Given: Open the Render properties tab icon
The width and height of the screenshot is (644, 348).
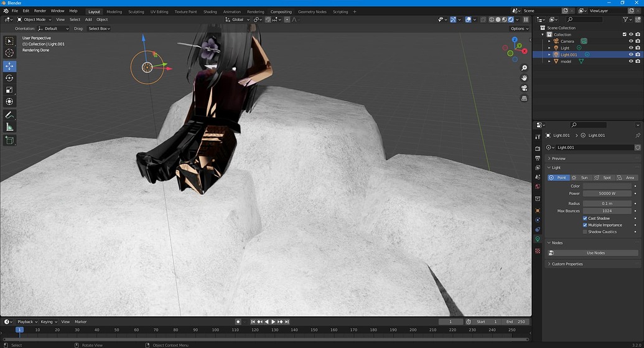Looking at the screenshot, I should pos(538,148).
